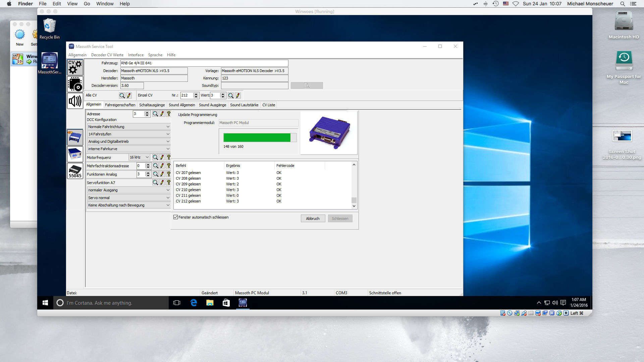Switch to the Sound Allgemein tab
The width and height of the screenshot is (644, 362).
tap(182, 105)
